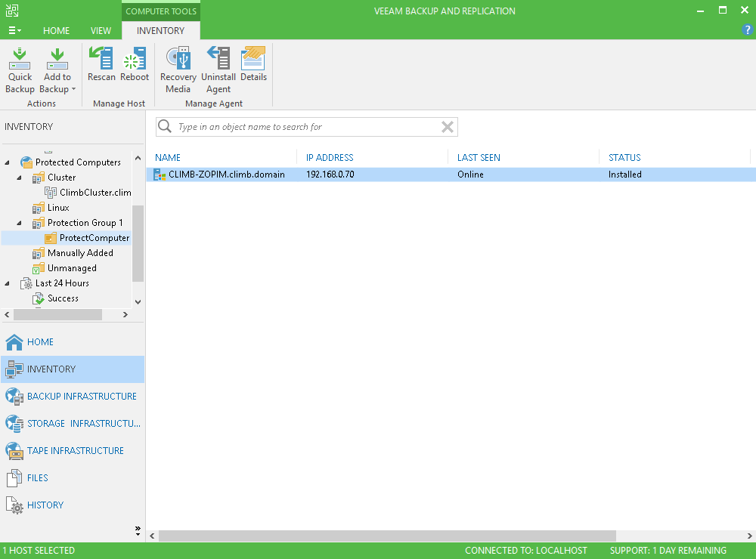
Task: Collapse the Last 24 Hours node
Action: coord(8,283)
